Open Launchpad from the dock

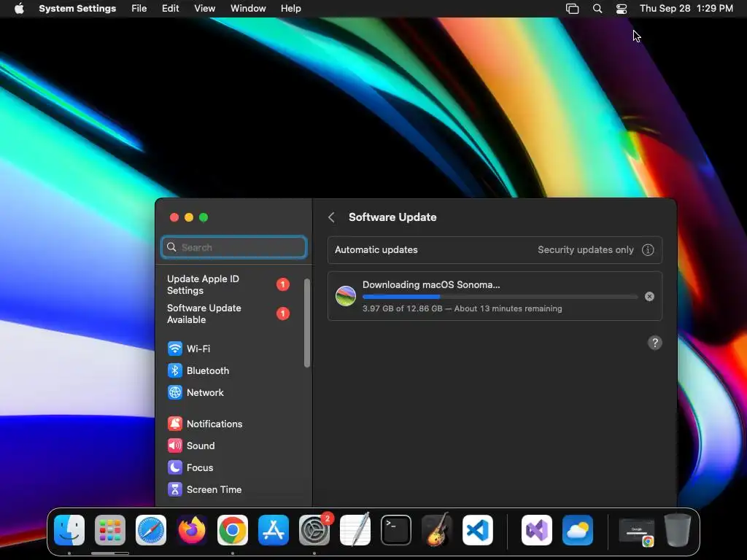tap(110, 530)
